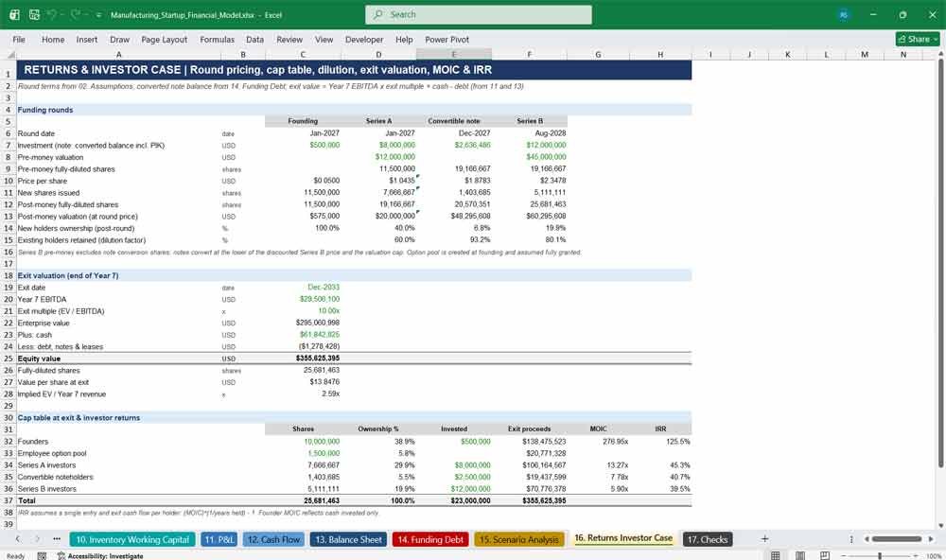946x560 pixels.
Task: Click the zoom in plus button
Action: point(915,556)
